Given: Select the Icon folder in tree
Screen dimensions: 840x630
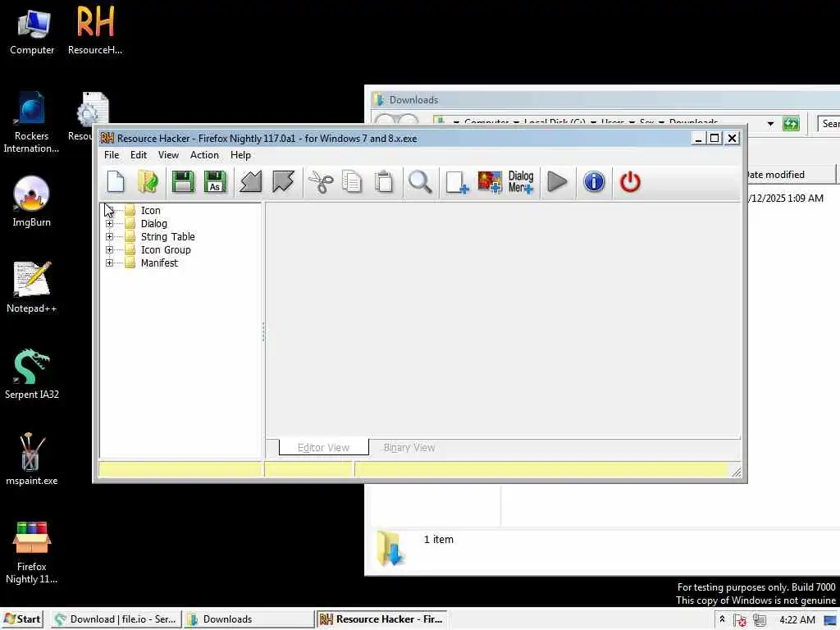Looking at the screenshot, I should point(151,211).
